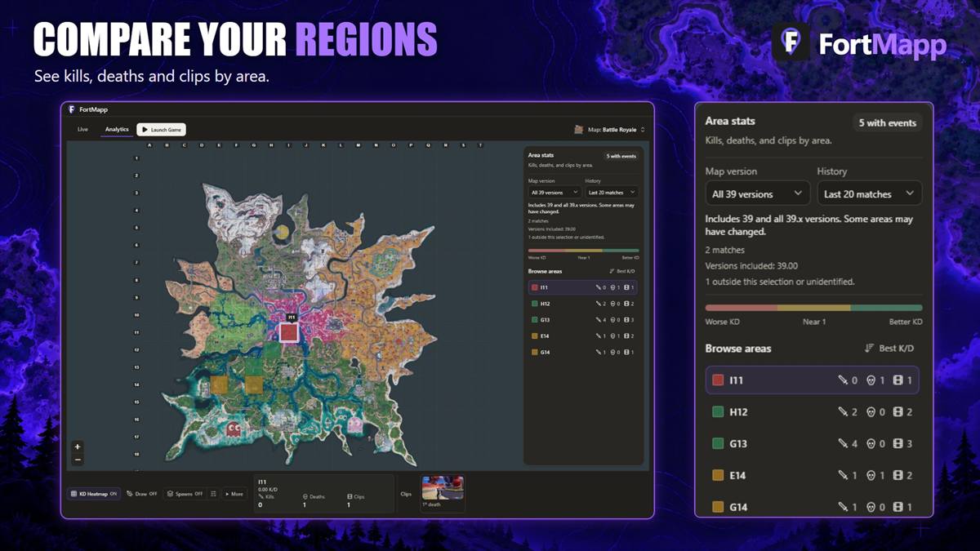Screen dimensions: 980x551
Task: Open All 39 versions dropdown in app window
Action: (554, 193)
